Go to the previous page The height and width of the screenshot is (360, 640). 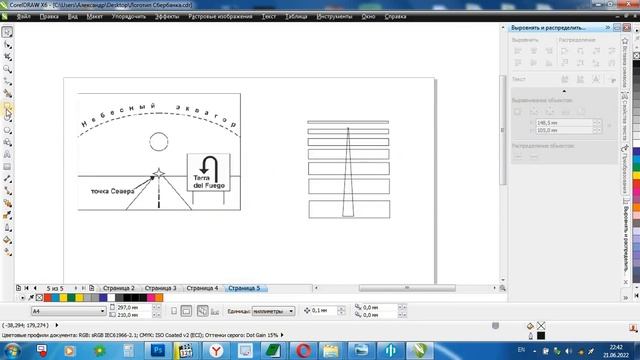(35, 288)
